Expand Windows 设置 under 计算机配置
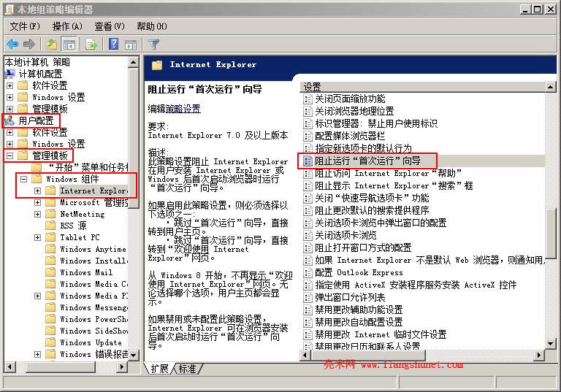This screenshot has height=392, width=561. [10, 97]
